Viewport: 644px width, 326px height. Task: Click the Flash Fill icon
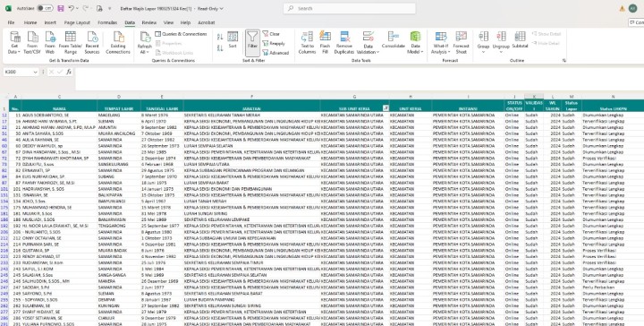325,43
